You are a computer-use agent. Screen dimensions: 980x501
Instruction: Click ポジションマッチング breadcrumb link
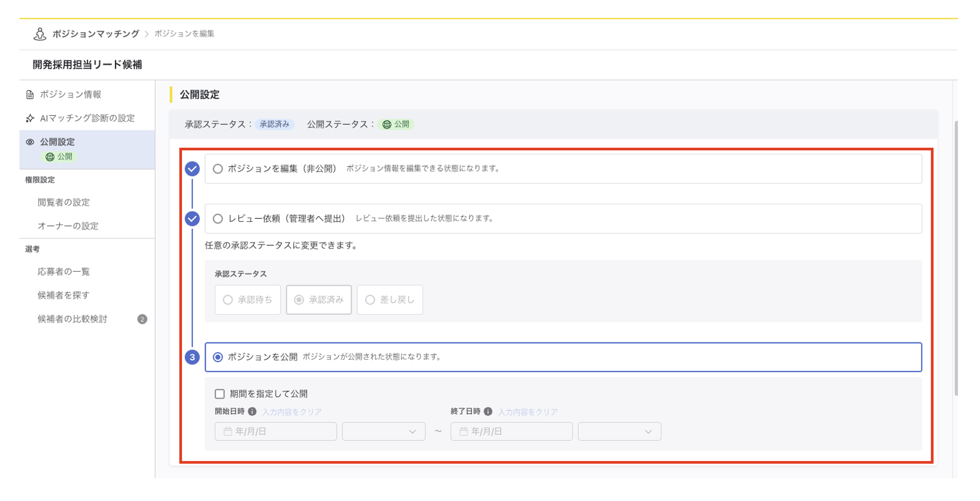pos(96,34)
